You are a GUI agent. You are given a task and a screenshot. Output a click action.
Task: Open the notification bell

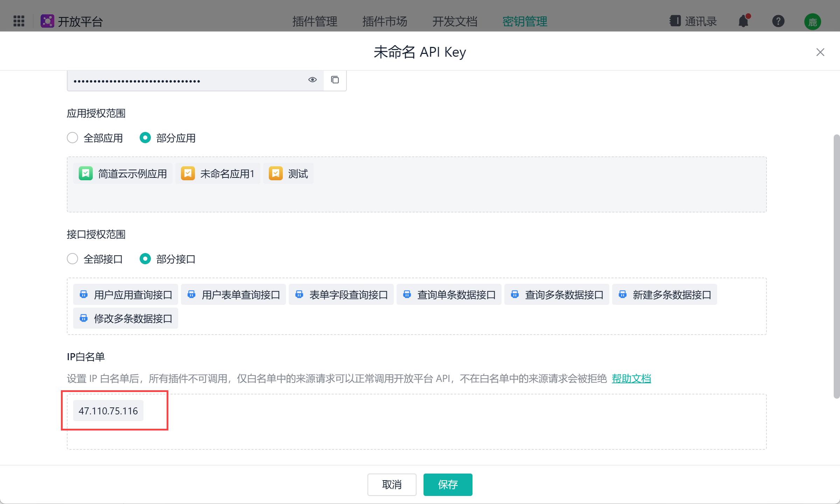(743, 21)
